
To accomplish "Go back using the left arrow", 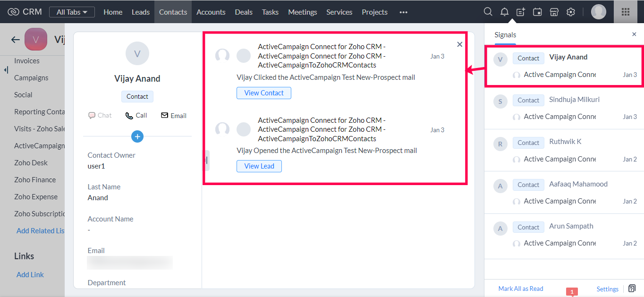I will click(x=15, y=40).
